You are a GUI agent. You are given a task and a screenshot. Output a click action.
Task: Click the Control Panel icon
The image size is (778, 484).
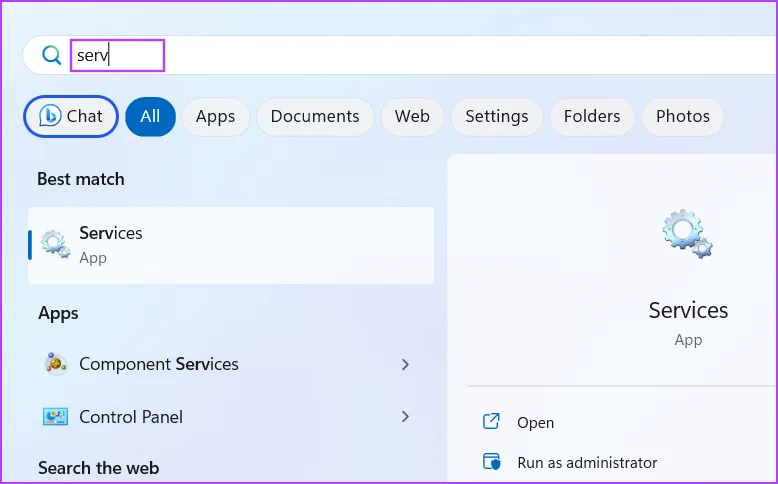pos(56,416)
